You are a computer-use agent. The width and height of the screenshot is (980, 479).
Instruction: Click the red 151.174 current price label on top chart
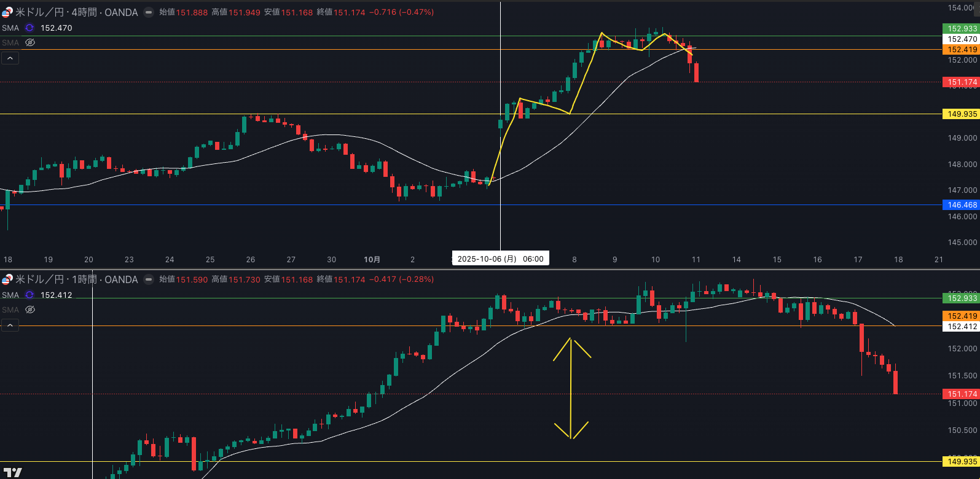point(961,82)
